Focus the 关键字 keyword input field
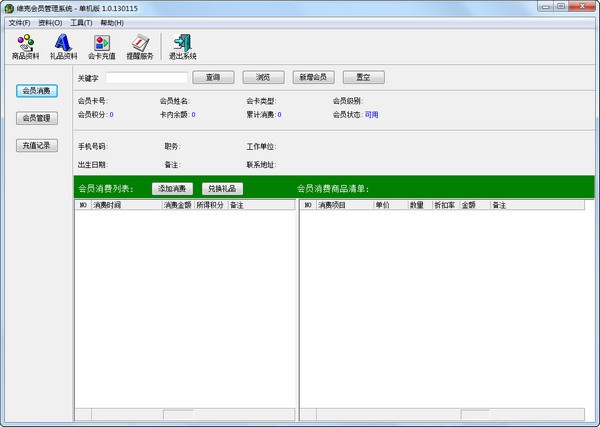This screenshot has width=600, height=427. (x=147, y=77)
